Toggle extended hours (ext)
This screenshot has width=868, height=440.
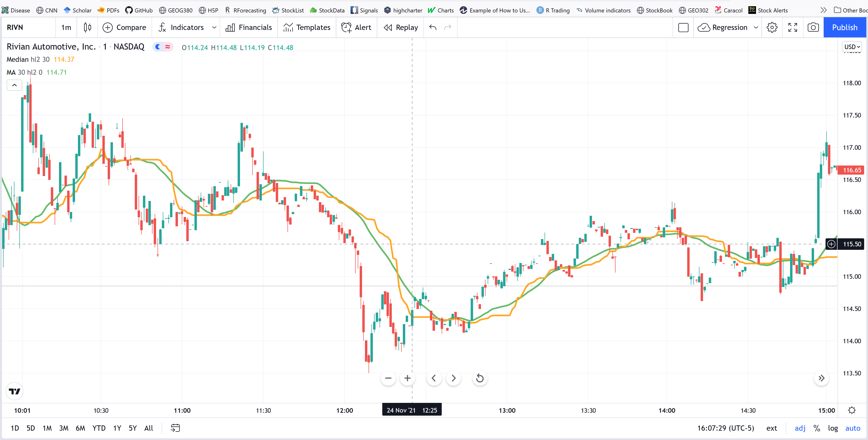point(772,428)
